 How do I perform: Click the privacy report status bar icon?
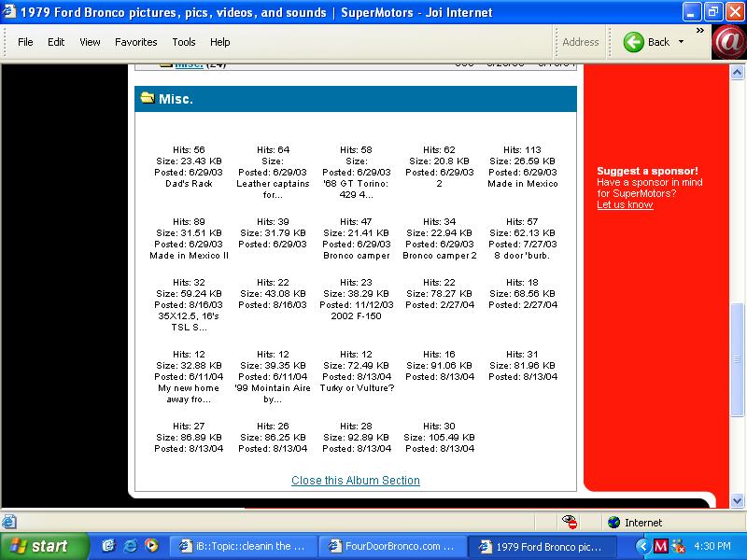(x=569, y=523)
